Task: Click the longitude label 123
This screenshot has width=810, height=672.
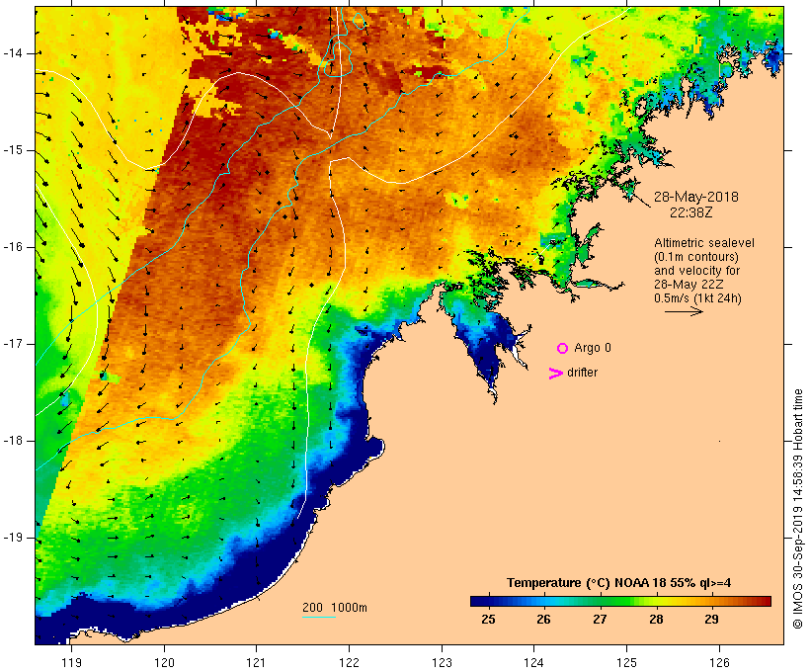Action: pyautogui.click(x=442, y=662)
